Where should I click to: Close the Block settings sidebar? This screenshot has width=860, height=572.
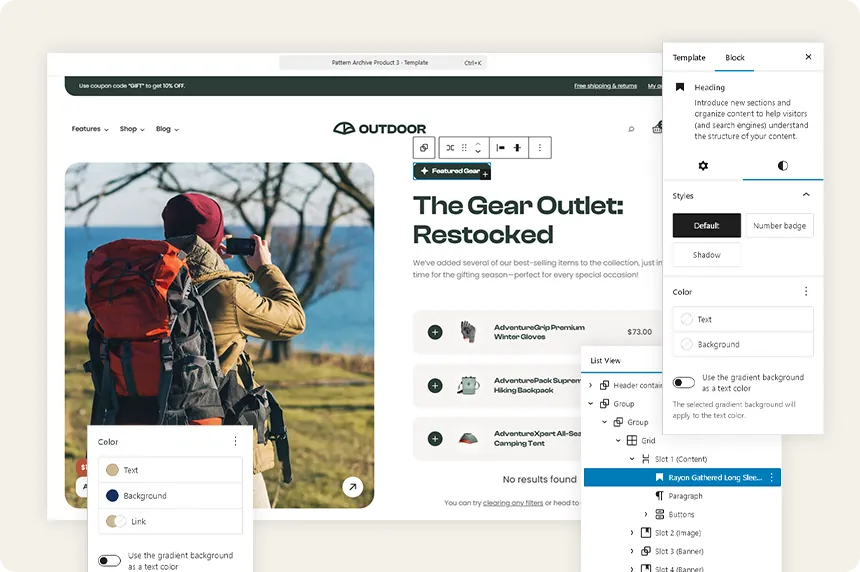pyautogui.click(x=808, y=57)
